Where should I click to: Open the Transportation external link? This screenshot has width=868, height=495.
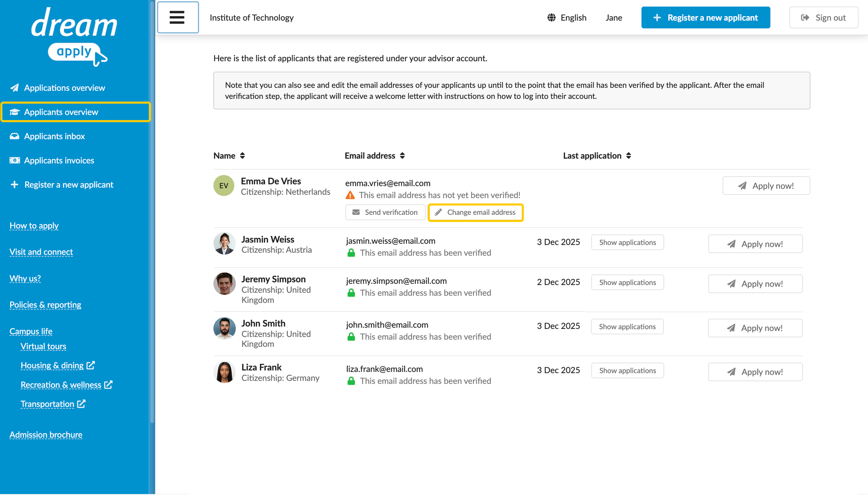pyautogui.click(x=53, y=404)
